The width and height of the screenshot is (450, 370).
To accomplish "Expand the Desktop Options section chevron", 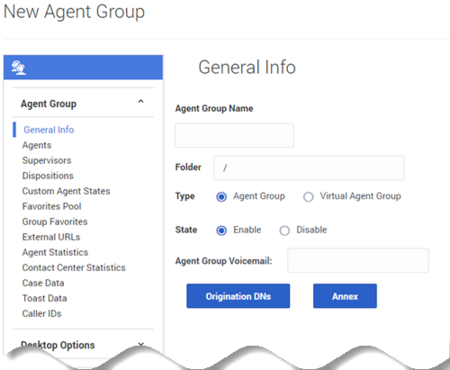I will pos(141,344).
